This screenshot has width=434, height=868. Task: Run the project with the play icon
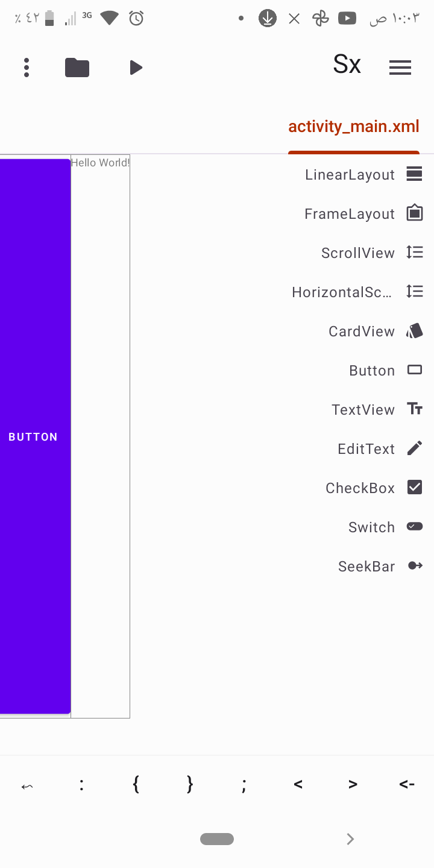click(x=136, y=68)
